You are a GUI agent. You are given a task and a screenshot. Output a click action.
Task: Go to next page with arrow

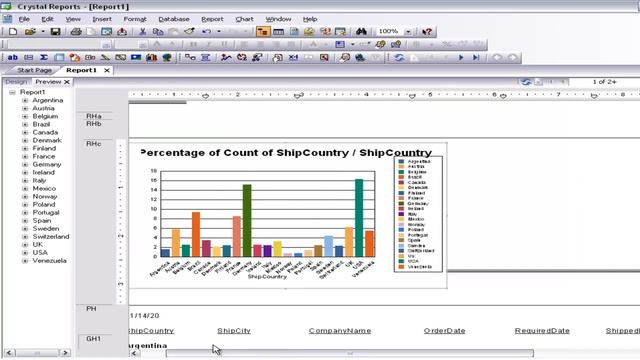click(x=461, y=58)
